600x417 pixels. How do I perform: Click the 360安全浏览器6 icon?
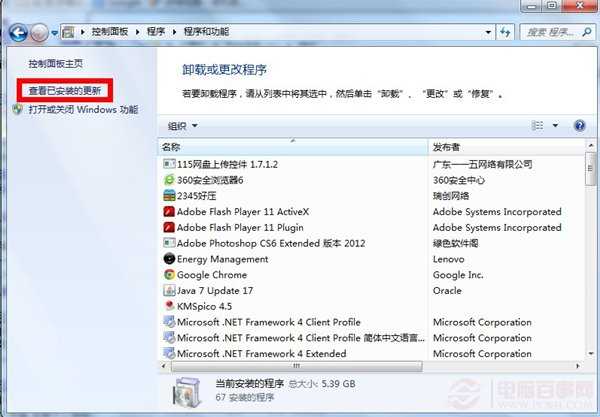tap(169, 180)
